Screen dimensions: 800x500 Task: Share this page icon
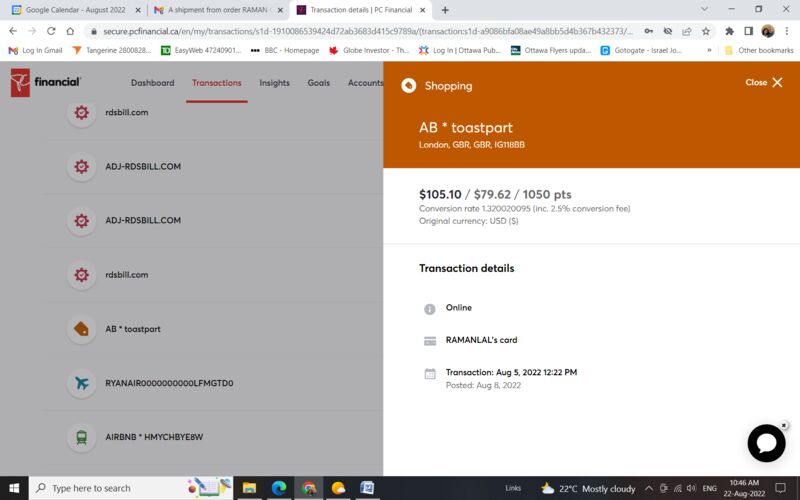pos(687,31)
